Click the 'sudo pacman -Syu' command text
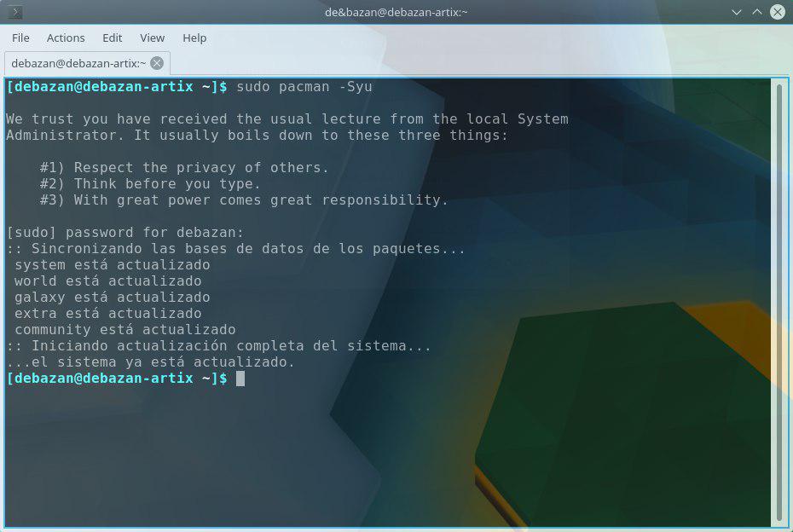 [x=304, y=87]
